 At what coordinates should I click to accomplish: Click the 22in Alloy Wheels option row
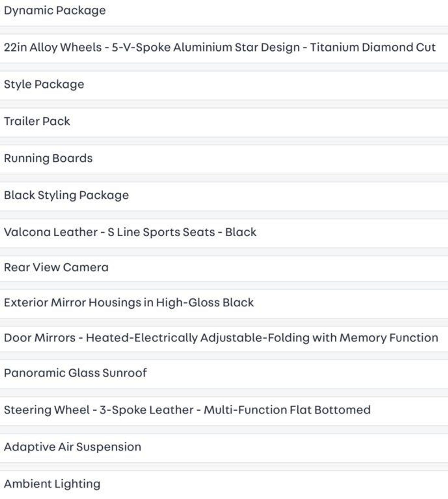pos(219,48)
